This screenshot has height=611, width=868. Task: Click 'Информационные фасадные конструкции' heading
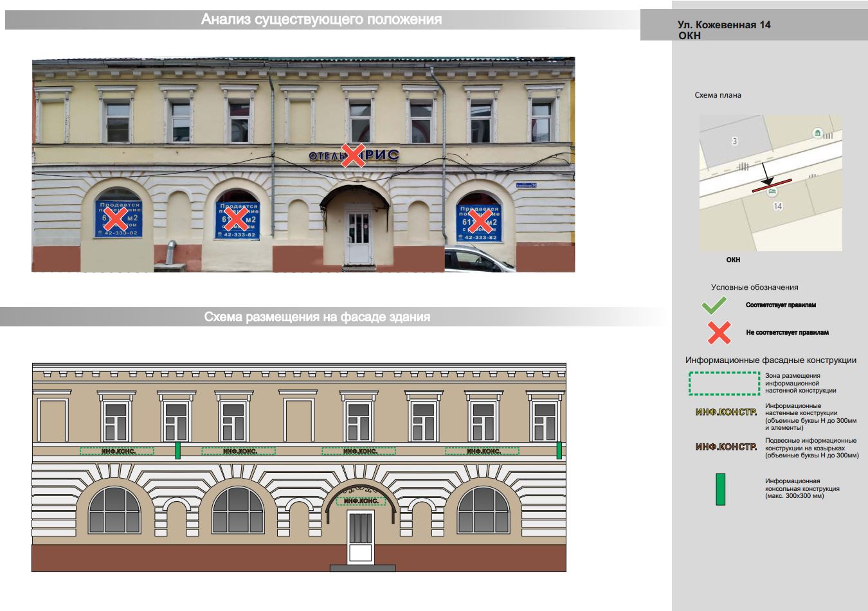[x=771, y=360]
